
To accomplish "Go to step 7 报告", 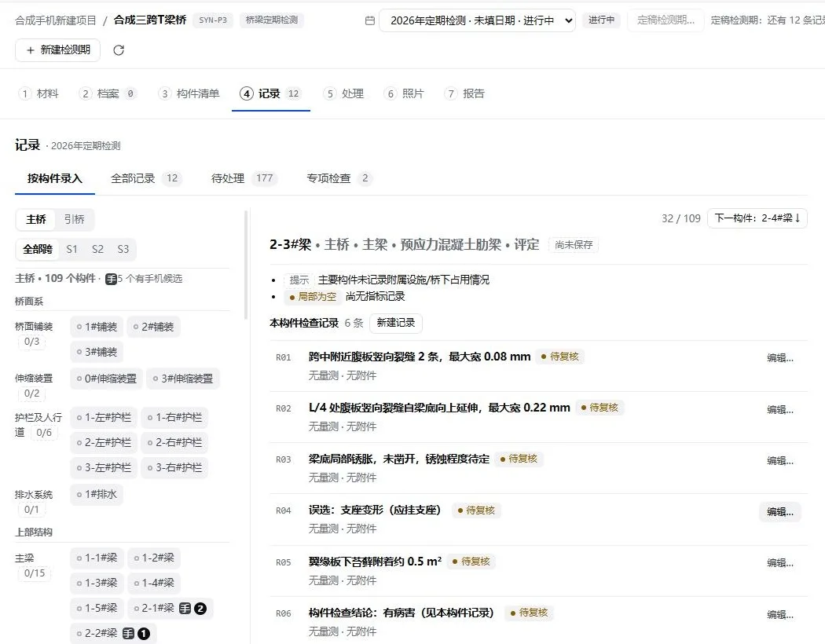I will (464, 93).
